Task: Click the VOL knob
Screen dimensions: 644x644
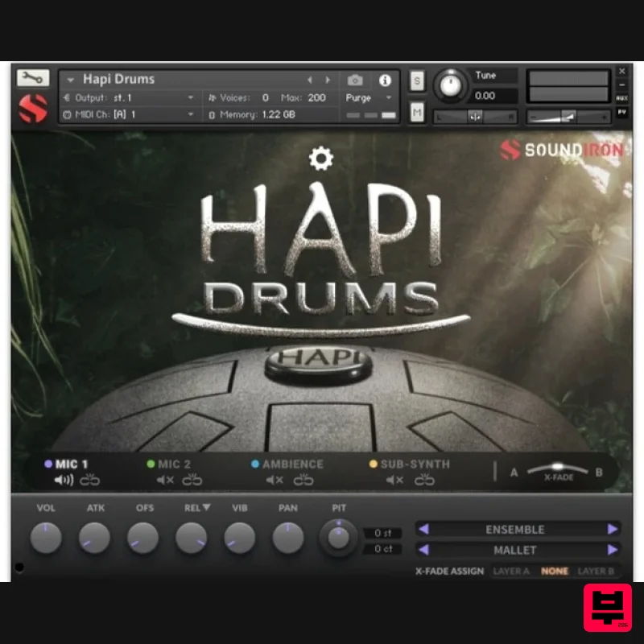Action: coord(46,538)
